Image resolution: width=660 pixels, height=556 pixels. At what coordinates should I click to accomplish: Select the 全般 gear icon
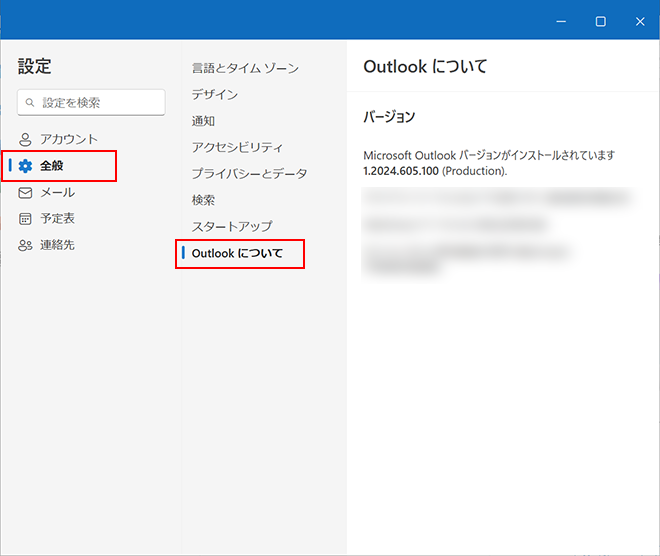point(26,166)
